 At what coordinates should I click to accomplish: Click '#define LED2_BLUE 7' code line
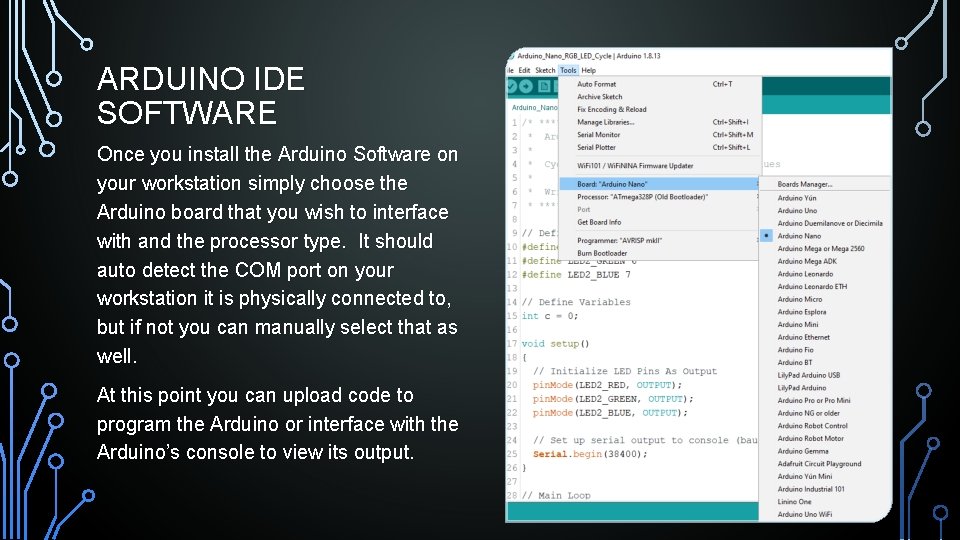tap(576, 275)
